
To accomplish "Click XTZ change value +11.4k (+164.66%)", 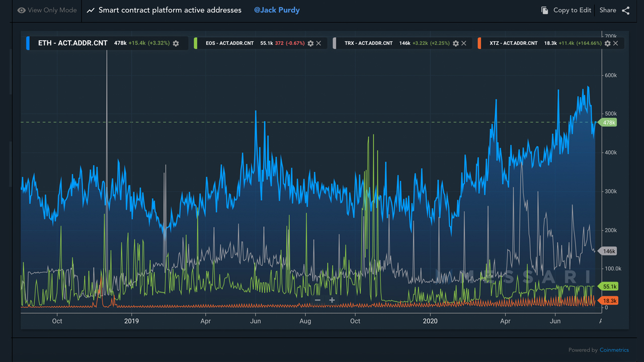I will pyautogui.click(x=581, y=43).
